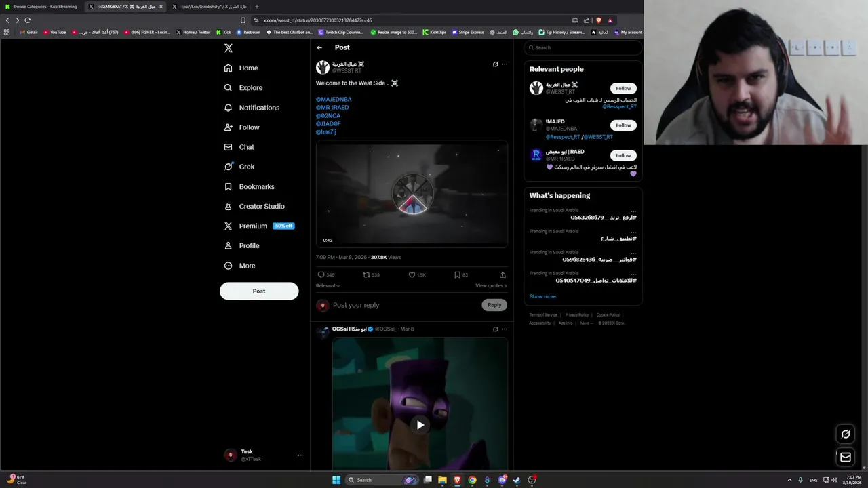Image resolution: width=868 pixels, height=488 pixels.
Task: Open Profile in the sidebar
Action: [x=242, y=245]
